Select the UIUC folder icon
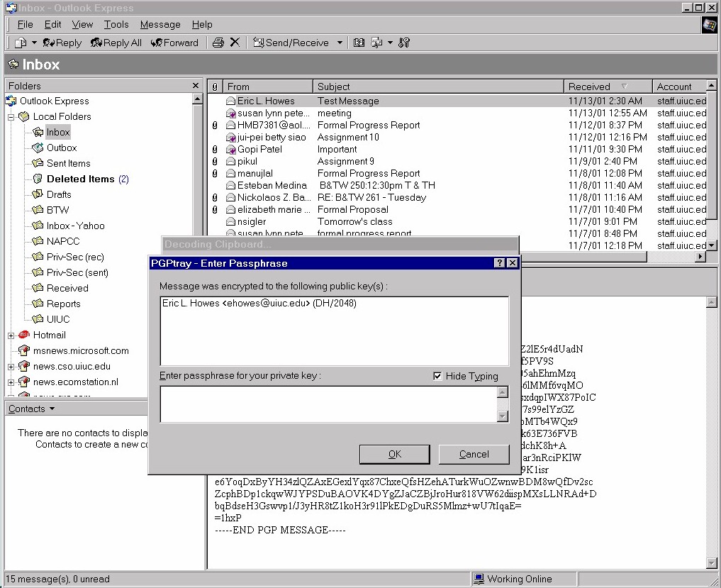The height and width of the screenshot is (588, 721). [x=38, y=319]
